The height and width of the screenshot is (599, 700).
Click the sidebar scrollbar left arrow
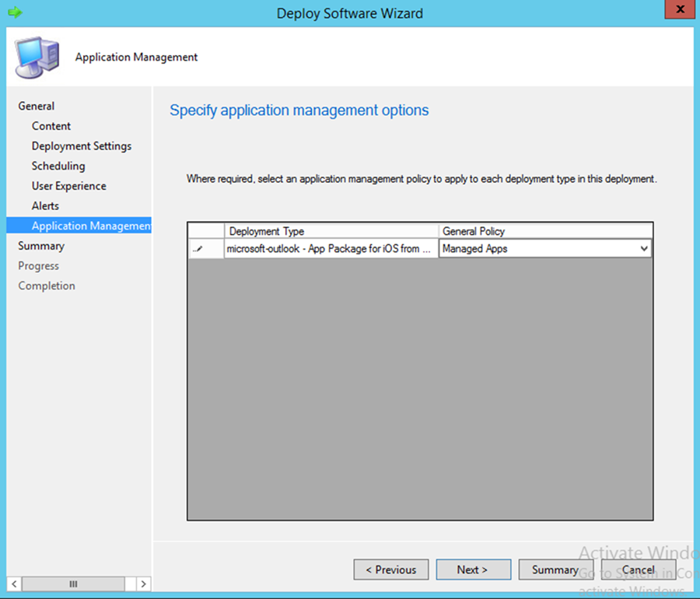coord(14,583)
